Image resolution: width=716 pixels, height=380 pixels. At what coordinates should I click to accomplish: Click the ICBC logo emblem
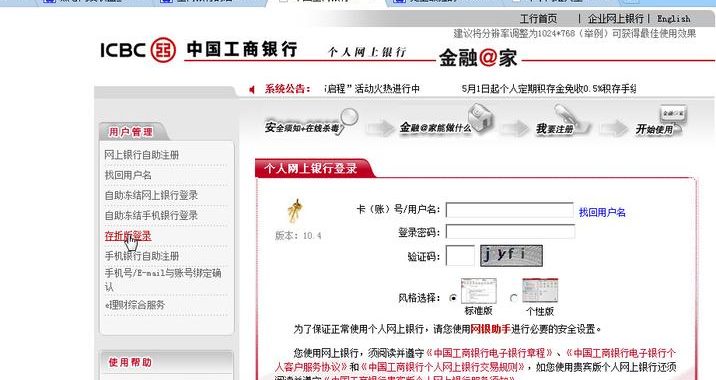pyautogui.click(x=163, y=50)
